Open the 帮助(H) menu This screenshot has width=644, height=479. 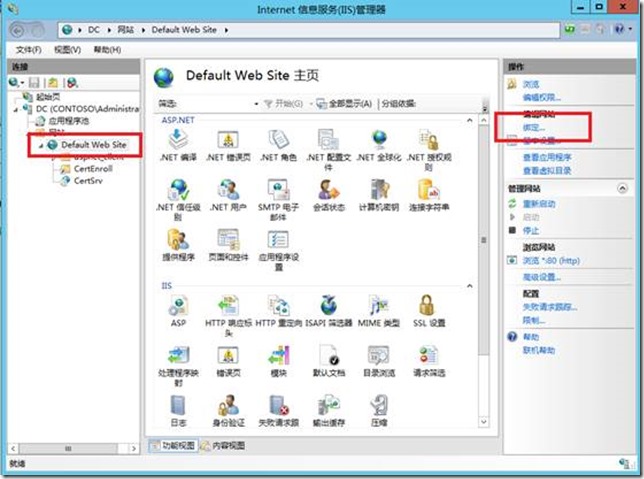107,50
